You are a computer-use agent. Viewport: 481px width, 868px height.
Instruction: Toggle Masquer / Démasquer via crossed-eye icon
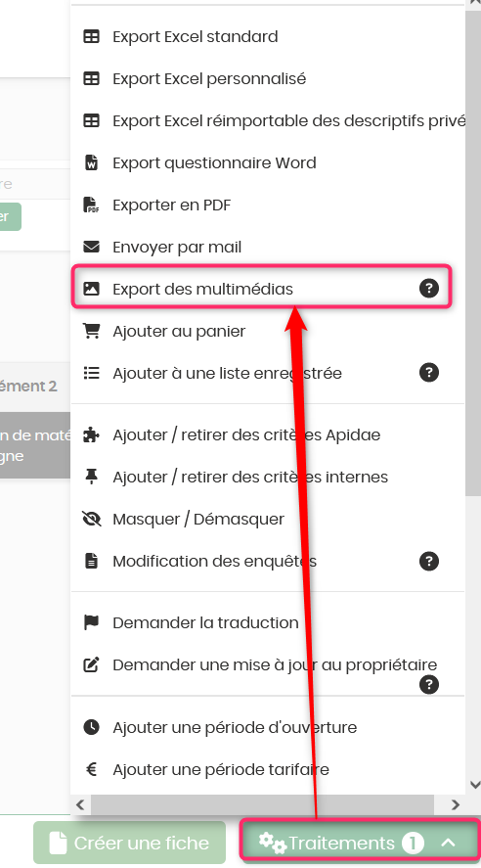(x=91, y=519)
